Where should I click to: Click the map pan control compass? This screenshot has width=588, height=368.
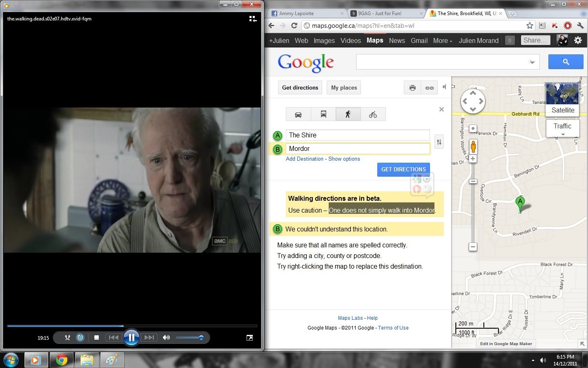tap(473, 101)
